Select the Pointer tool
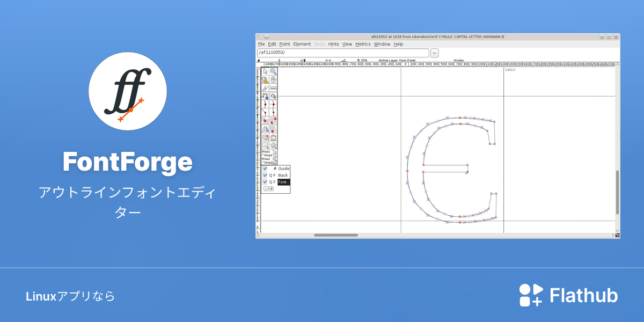Image resolution: width=644 pixels, height=322 pixels. click(265, 71)
